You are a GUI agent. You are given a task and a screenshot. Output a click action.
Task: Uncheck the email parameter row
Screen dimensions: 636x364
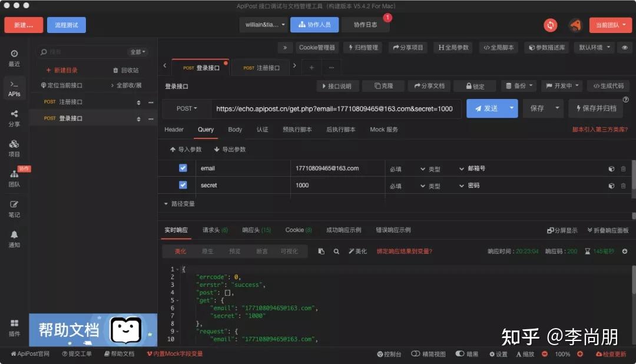click(183, 168)
